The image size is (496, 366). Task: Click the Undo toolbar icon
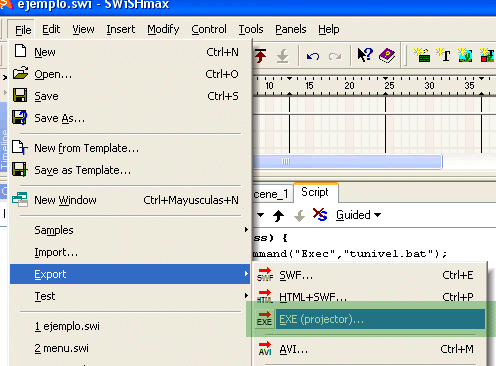pos(313,56)
